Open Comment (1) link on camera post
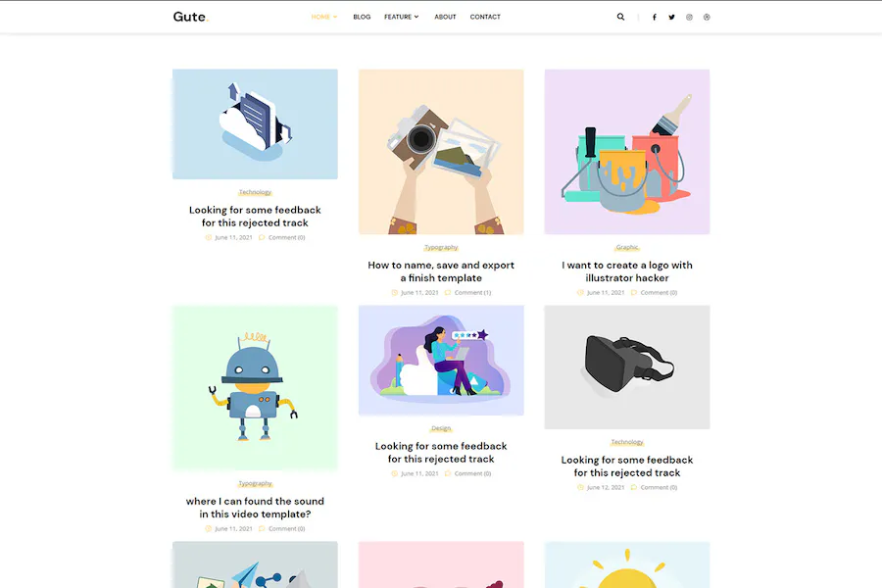This screenshot has height=588, width=882. click(x=472, y=293)
